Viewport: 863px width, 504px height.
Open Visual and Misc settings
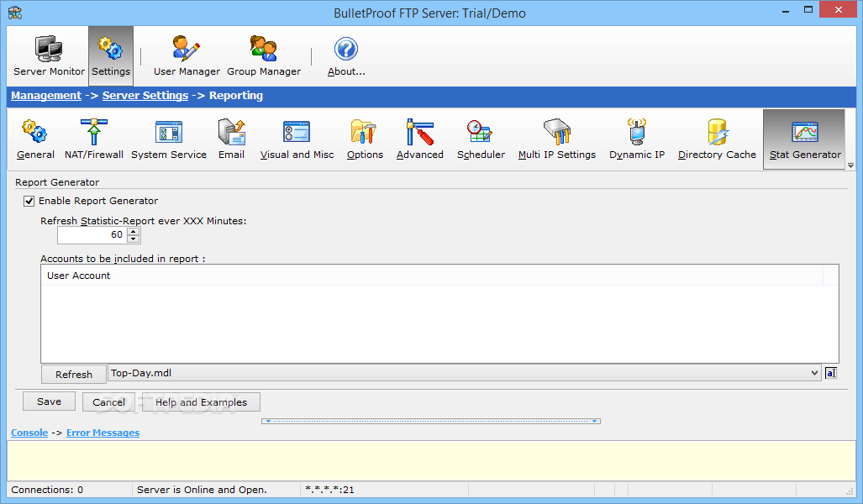click(297, 139)
